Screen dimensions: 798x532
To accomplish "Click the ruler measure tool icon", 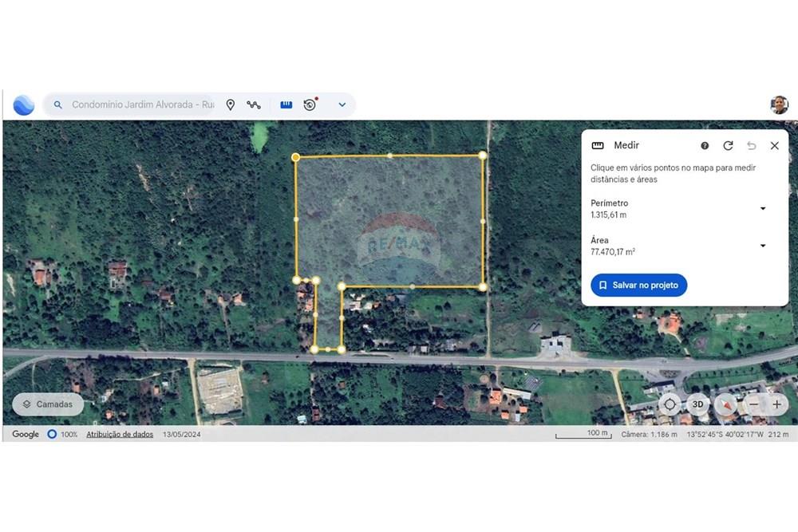I will click(x=286, y=104).
